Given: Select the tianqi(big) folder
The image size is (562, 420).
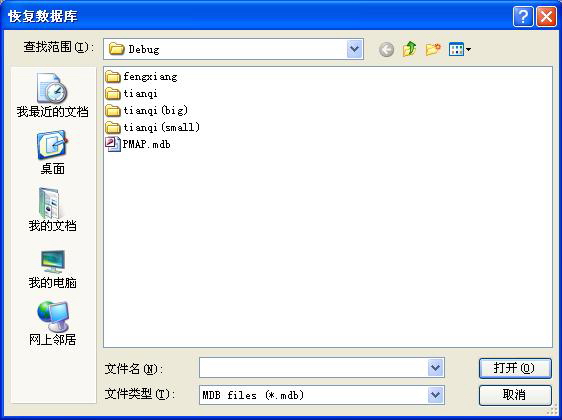Looking at the screenshot, I should pyautogui.click(x=147, y=110).
